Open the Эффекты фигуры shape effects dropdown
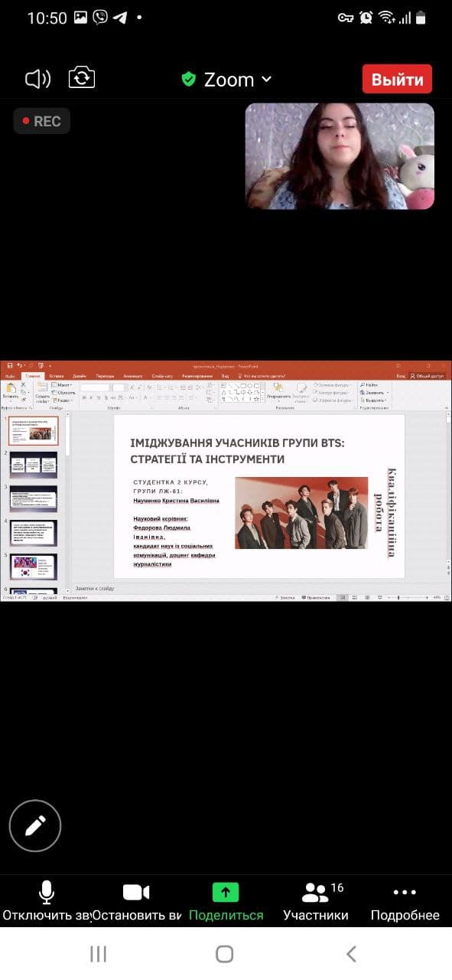 pyautogui.click(x=333, y=400)
